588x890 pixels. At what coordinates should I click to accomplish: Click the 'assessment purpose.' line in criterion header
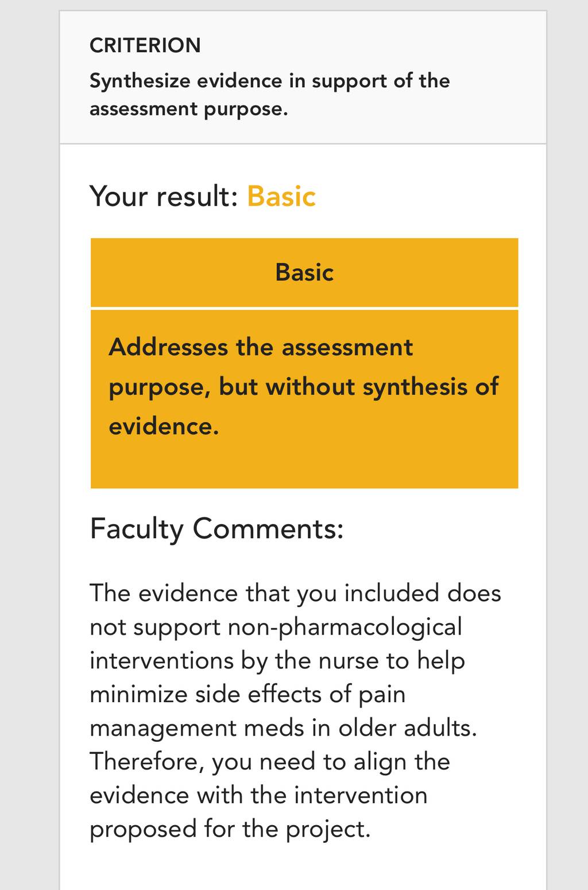pos(188,109)
